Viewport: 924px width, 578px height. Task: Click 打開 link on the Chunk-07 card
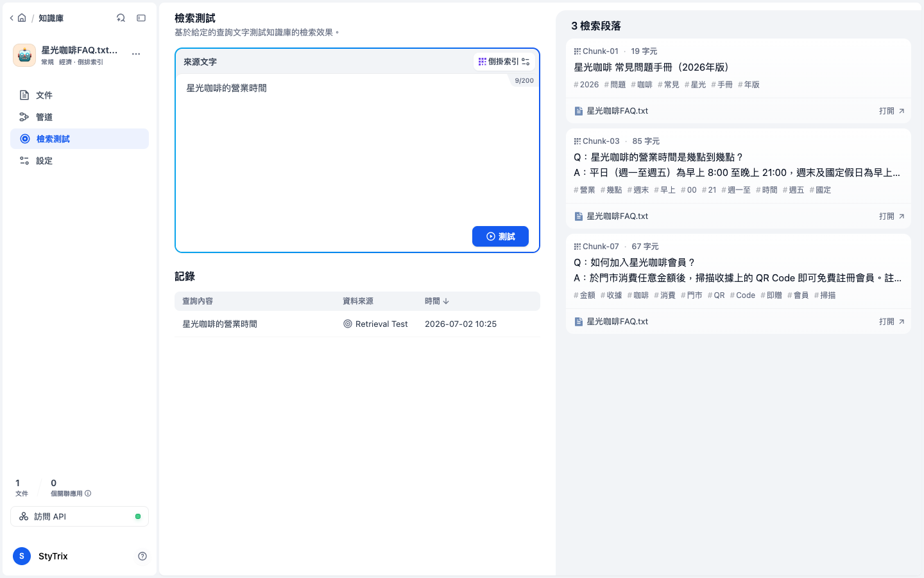pos(891,322)
